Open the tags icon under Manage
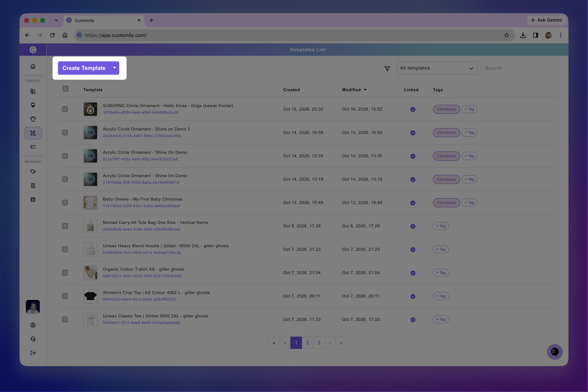Viewport: 588px width, 392px height. [33, 172]
